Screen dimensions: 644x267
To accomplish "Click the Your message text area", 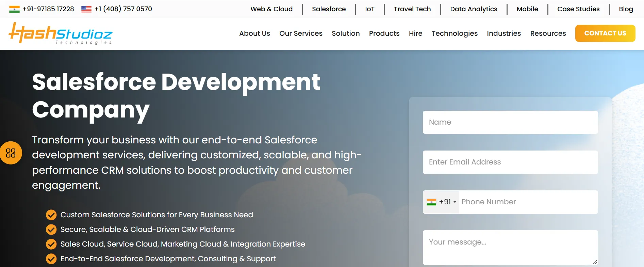I will [x=510, y=247].
